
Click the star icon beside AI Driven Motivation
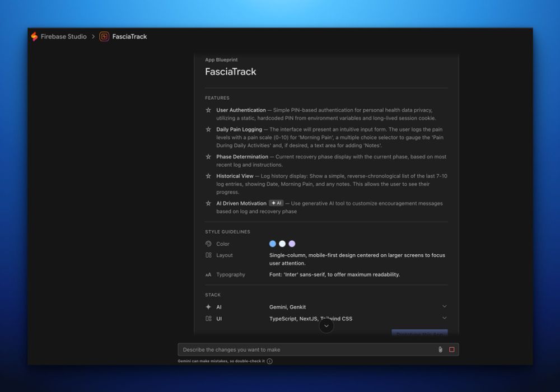point(208,203)
